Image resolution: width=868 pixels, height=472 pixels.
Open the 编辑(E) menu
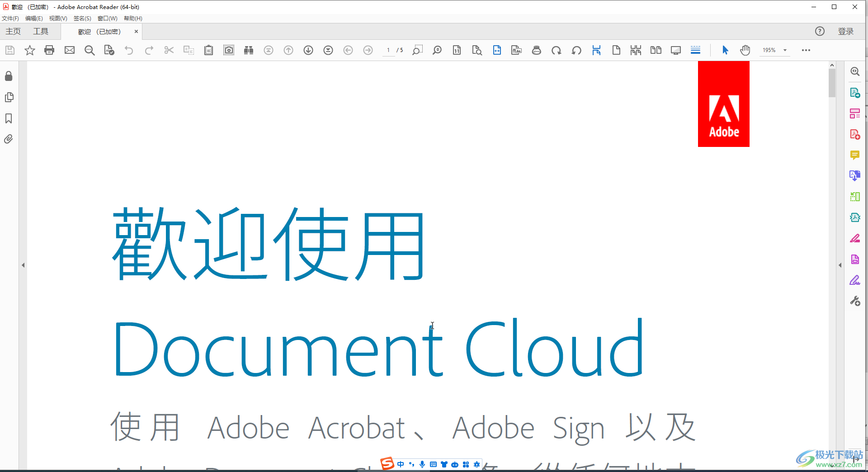(34, 19)
